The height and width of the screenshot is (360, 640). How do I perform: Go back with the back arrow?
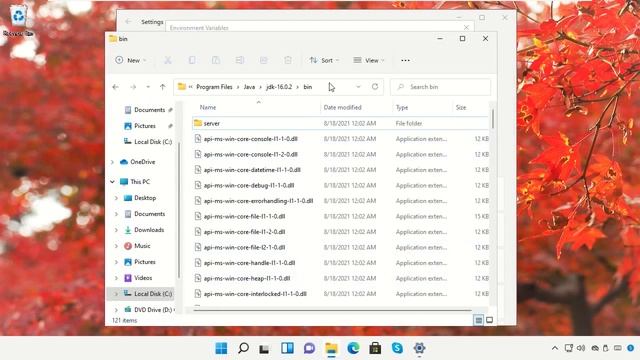(x=116, y=87)
